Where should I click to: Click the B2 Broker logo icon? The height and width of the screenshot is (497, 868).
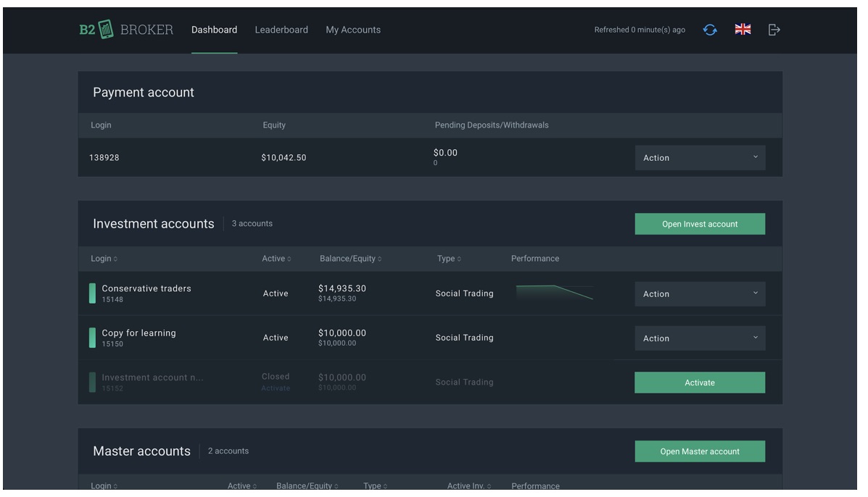pyautogui.click(x=107, y=30)
